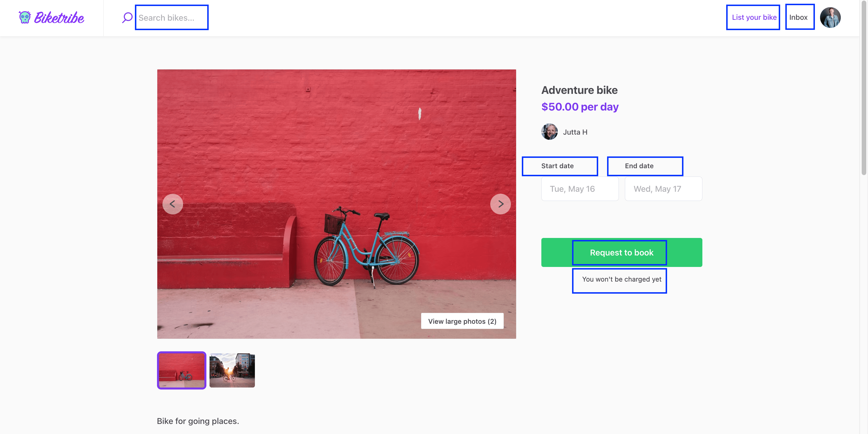
Task: Click the Adventure bike listing title
Action: click(x=579, y=90)
